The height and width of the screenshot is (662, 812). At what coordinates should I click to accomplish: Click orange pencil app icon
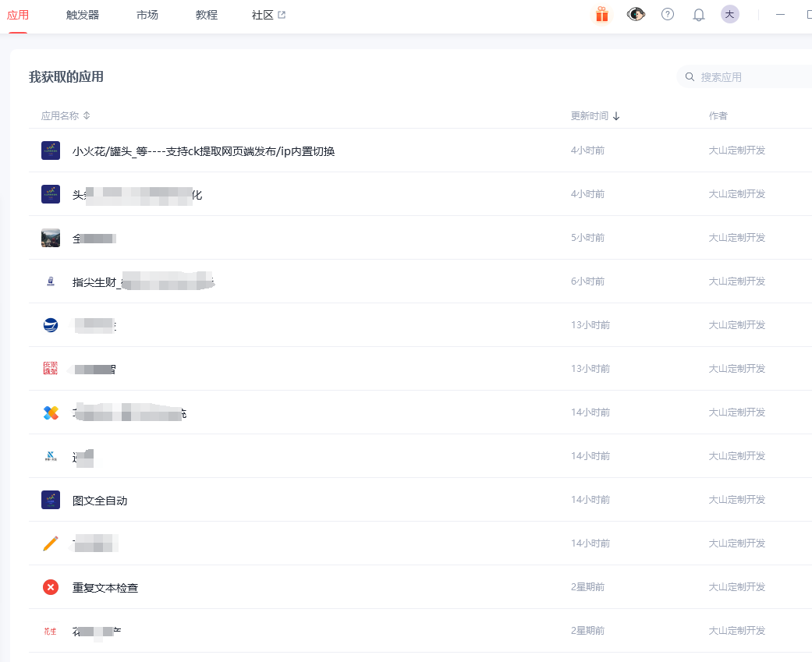(x=50, y=543)
